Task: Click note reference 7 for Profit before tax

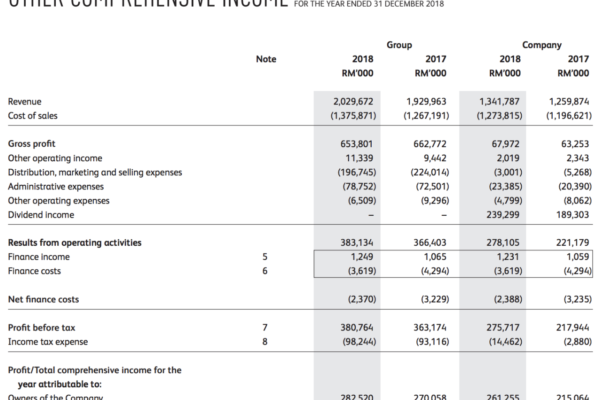Action: click(x=265, y=328)
